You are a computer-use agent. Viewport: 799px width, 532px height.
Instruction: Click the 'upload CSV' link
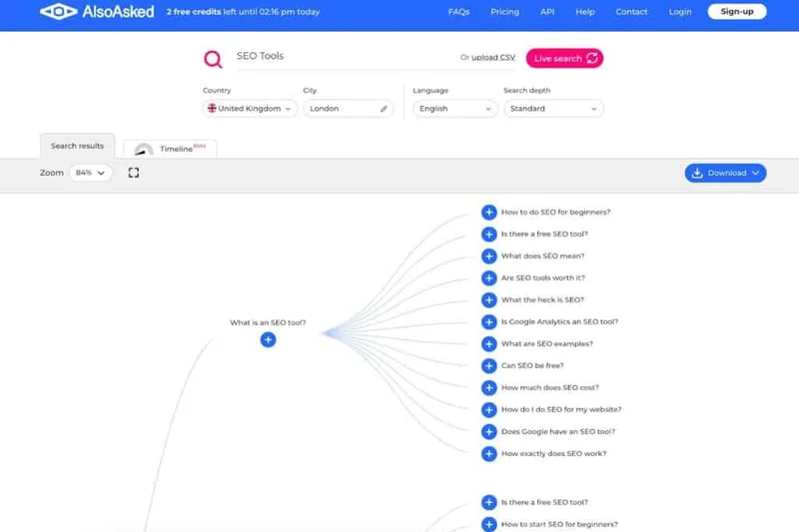(493, 58)
